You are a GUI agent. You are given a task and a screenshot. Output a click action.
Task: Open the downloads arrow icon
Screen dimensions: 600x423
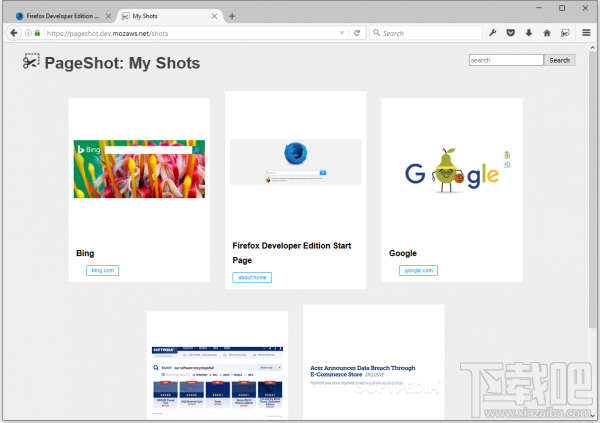528,33
